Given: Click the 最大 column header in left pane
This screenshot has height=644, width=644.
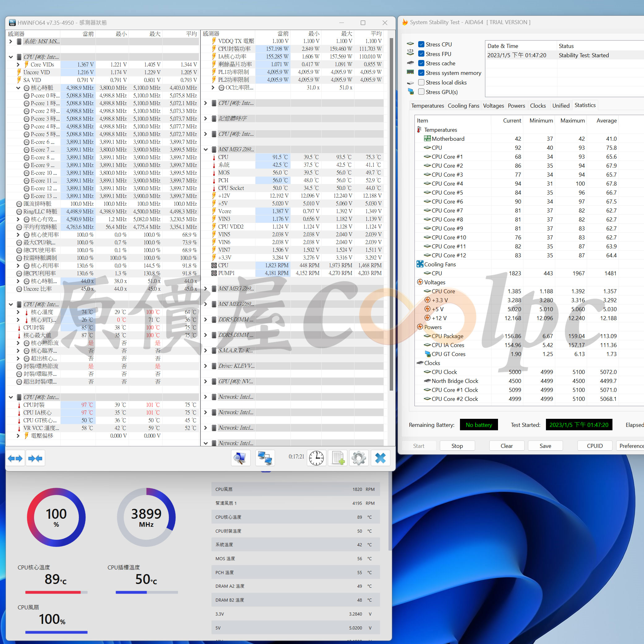Looking at the screenshot, I should click(x=145, y=34).
